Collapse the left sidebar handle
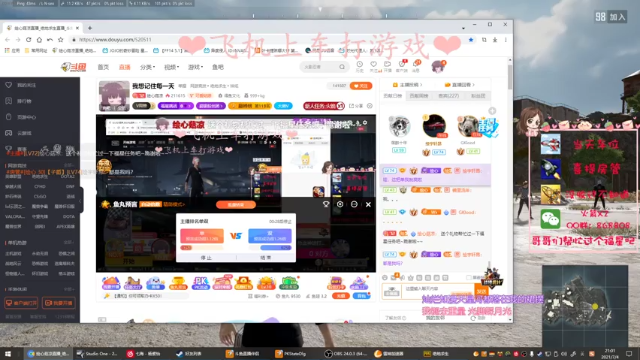 click(81, 200)
